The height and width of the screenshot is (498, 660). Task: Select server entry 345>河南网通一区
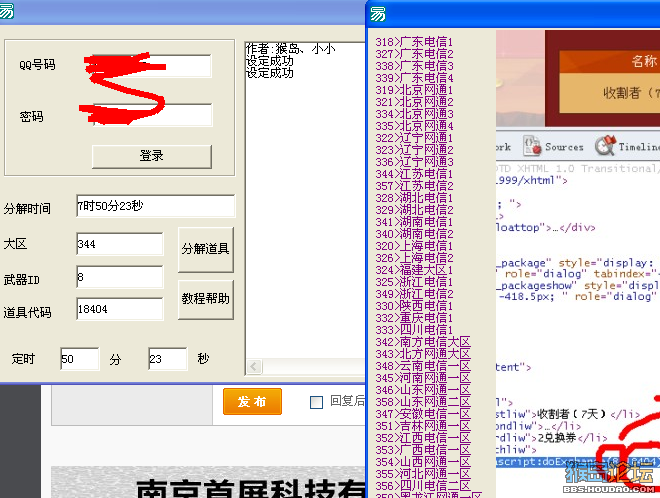[x=423, y=378]
